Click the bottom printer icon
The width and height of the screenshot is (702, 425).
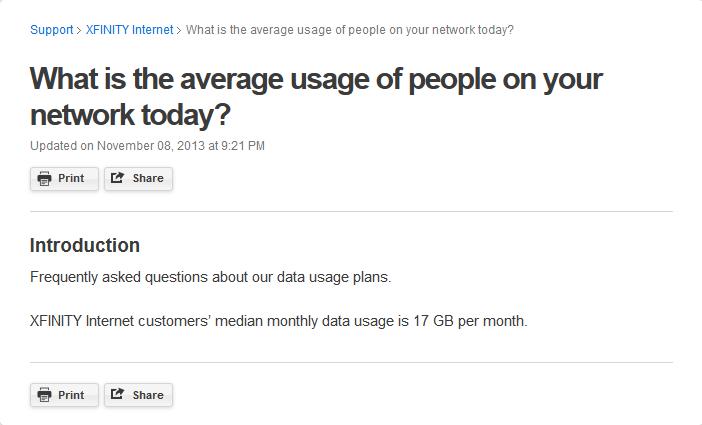coord(44,395)
